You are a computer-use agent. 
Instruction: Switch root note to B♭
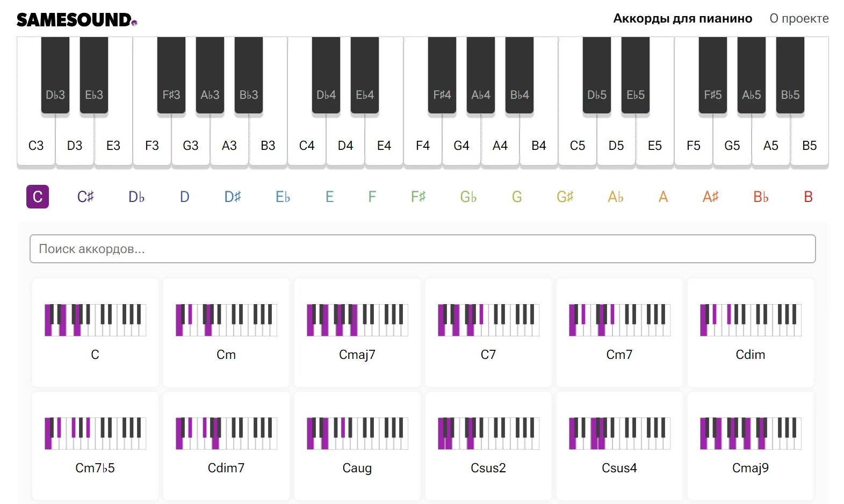[761, 197]
